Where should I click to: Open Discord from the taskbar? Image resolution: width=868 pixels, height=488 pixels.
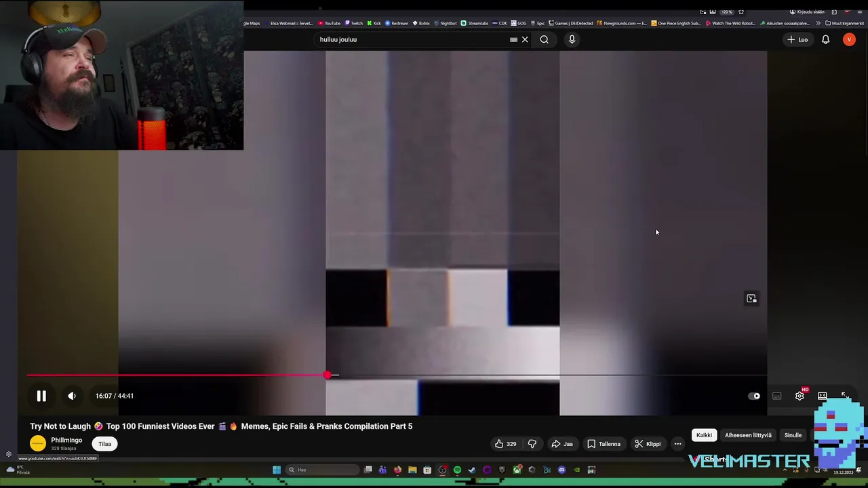(561, 470)
